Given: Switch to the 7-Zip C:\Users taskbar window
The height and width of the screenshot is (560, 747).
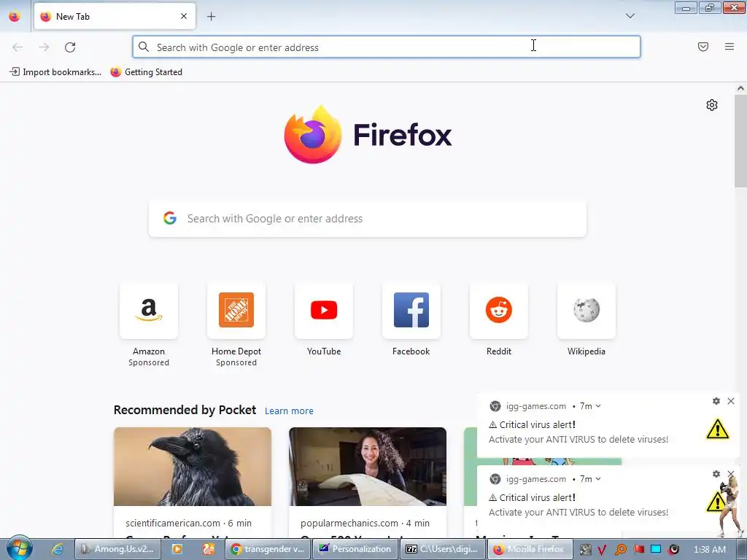Looking at the screenshot, I should [442, 549].
